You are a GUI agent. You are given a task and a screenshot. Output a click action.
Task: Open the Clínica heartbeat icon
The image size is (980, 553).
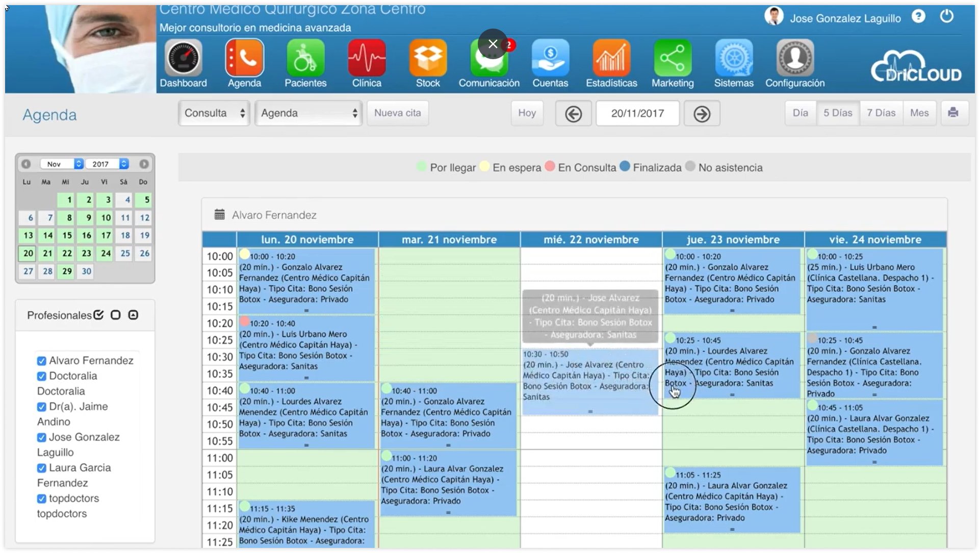pyautogui.click(x=367, y=59)
